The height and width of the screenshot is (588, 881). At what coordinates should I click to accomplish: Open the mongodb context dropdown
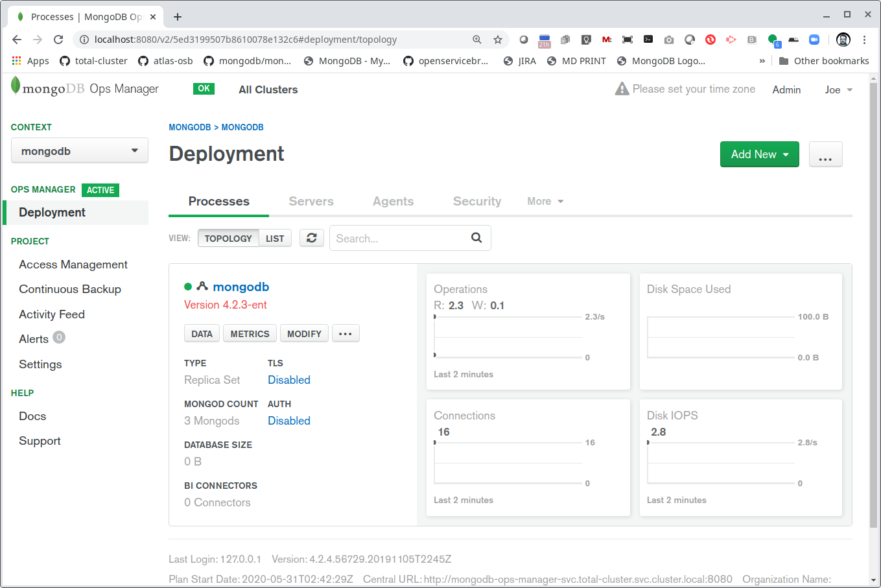pyautogui.click(x=80, y=151)
